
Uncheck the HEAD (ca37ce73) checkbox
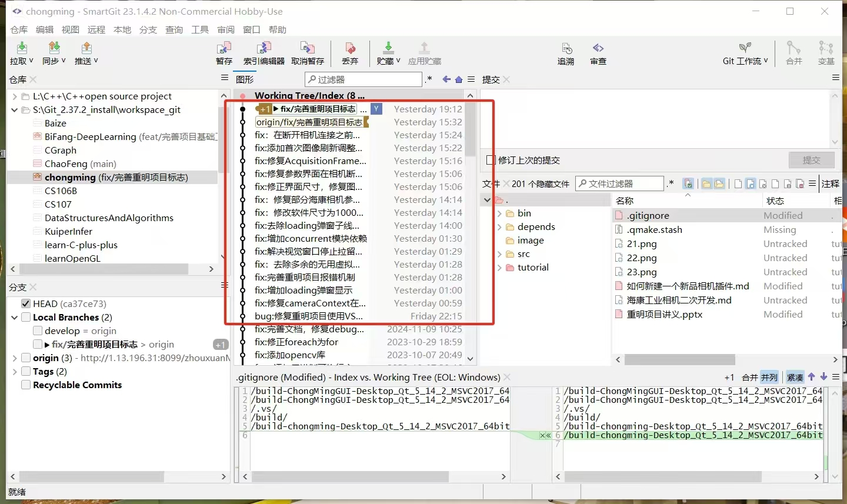pyautogui.click(x=26, y=303)
